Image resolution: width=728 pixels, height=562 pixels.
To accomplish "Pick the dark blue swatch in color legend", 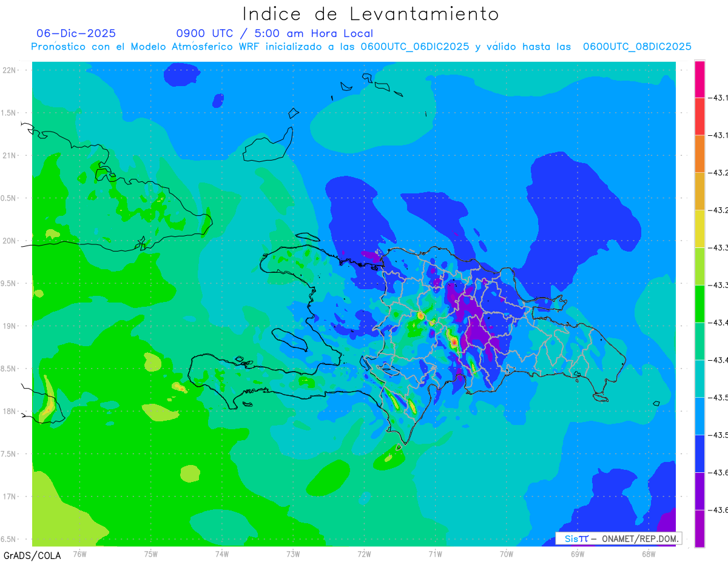I will pos(699,454).
